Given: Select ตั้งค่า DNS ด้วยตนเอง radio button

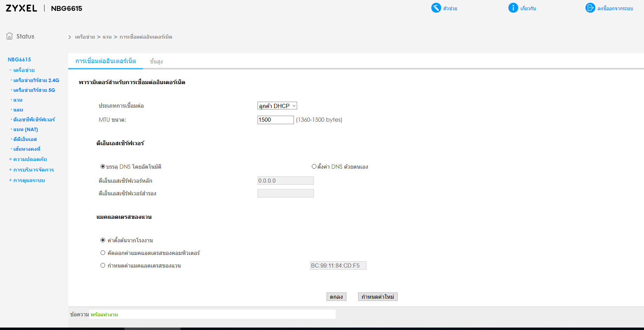Looking at the screenshot, I should (x=314, y=167).
